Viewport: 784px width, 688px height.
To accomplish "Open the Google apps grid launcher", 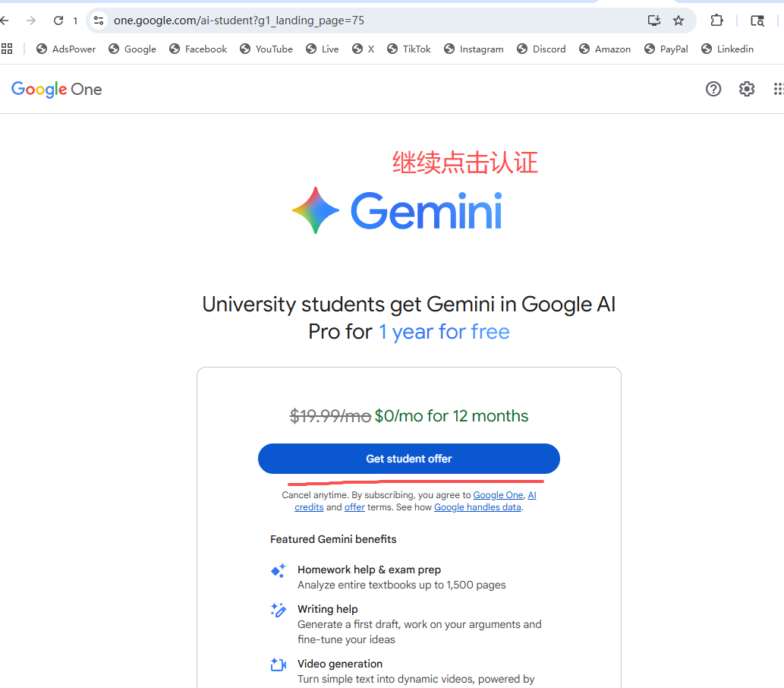I will point(778,90).
